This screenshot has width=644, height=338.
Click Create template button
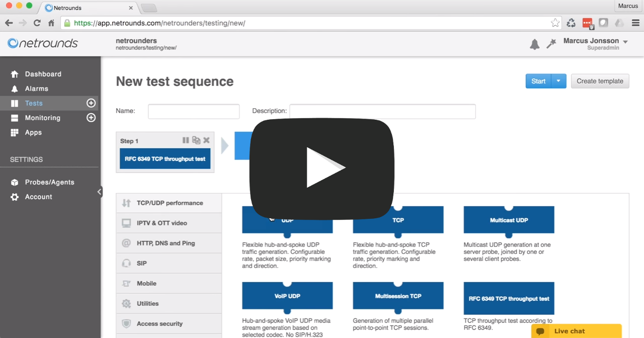click(x=600, y=81)
